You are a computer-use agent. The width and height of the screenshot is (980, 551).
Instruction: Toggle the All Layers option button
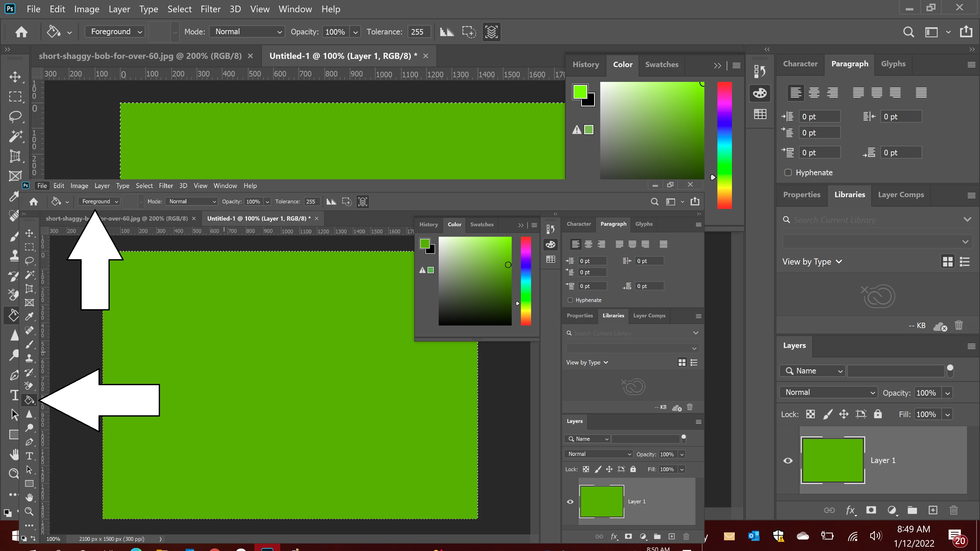[492, 32]
